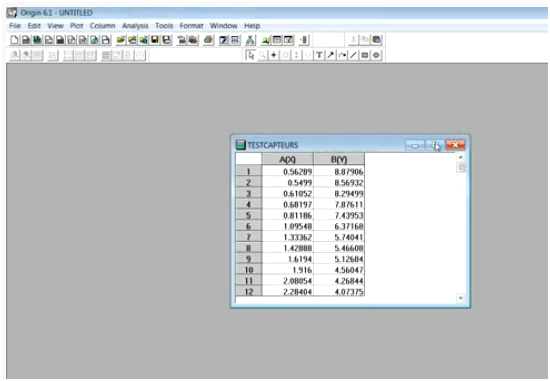This screenshot has width=550, height=381.
Task: Select the Data Selector tool
Action: [296, 55]
